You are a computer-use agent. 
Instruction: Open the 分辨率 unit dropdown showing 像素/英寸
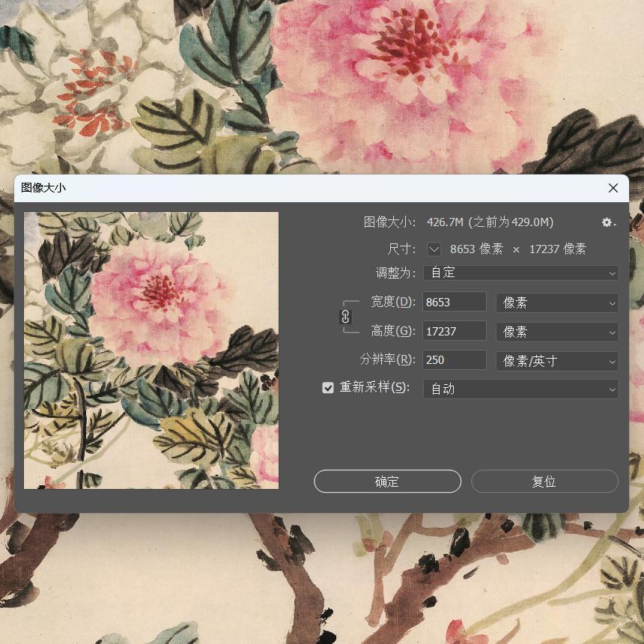pyautogui.click(x=557, y=361)
